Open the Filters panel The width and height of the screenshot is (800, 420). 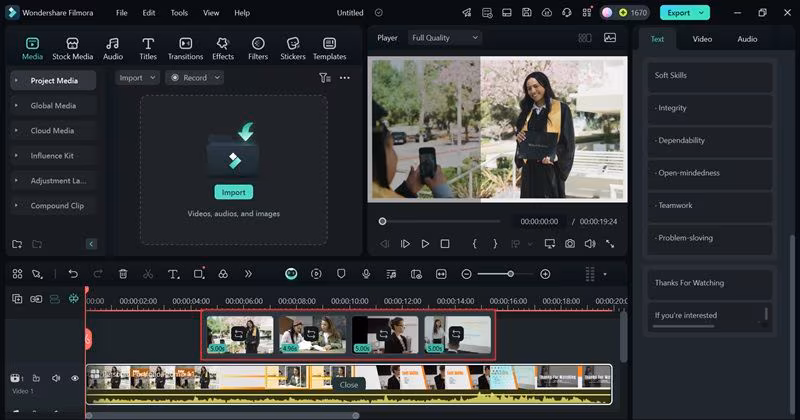click(258, 49)
